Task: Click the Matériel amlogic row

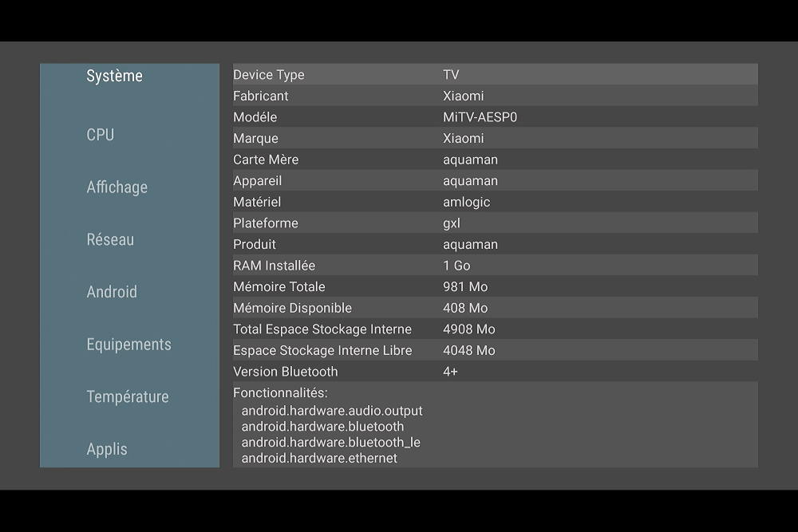Action: (x=496, y=202)
